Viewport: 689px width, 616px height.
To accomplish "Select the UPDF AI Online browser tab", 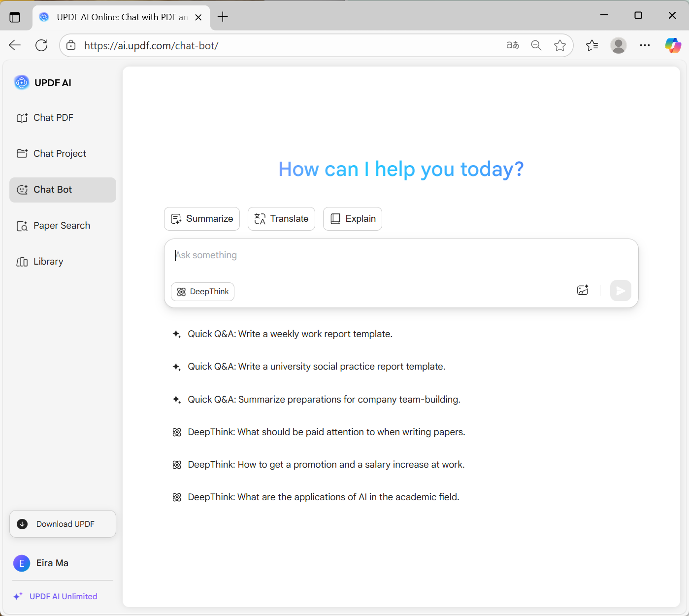I will [x=122, y=17].
